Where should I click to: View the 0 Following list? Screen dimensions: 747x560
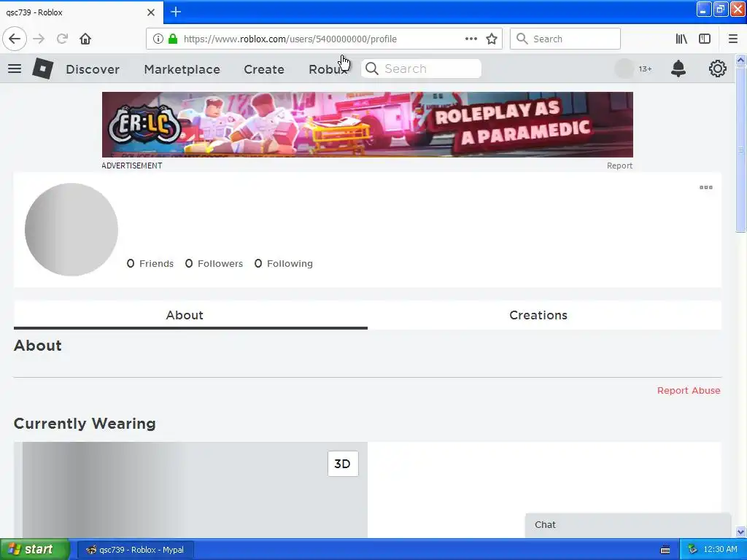284,264
